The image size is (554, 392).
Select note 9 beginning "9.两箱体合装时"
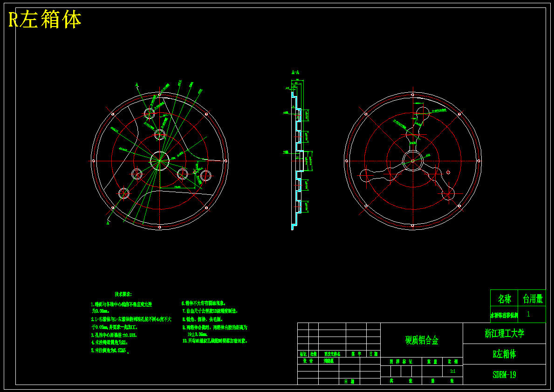[x=214, y=330]
